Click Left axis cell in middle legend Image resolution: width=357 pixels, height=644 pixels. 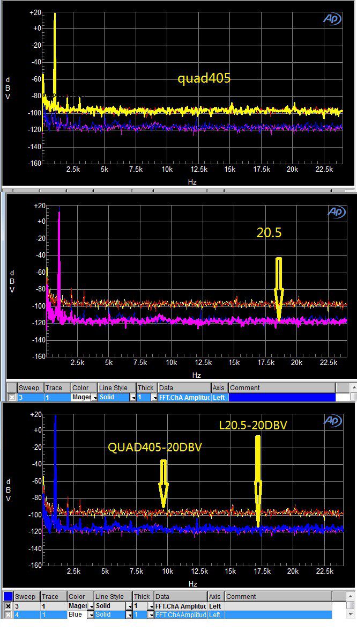tap(220, 398)
